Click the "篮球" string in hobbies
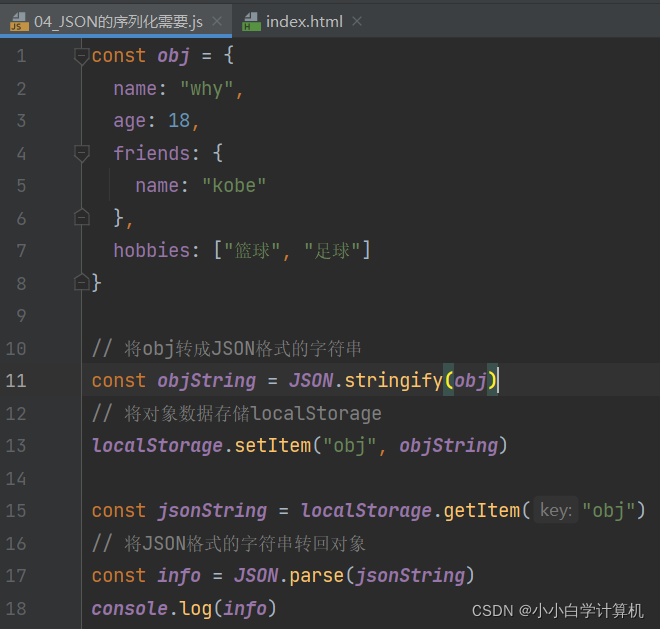This screenshot has height=629, width=660. 252,251
